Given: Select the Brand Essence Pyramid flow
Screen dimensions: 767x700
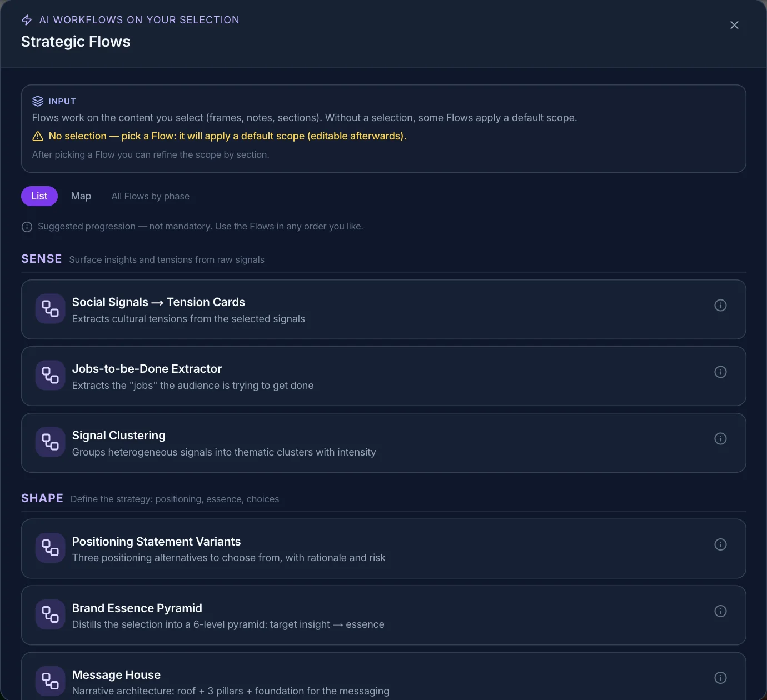Looking at the screenshot, I should tap(384, 616).
